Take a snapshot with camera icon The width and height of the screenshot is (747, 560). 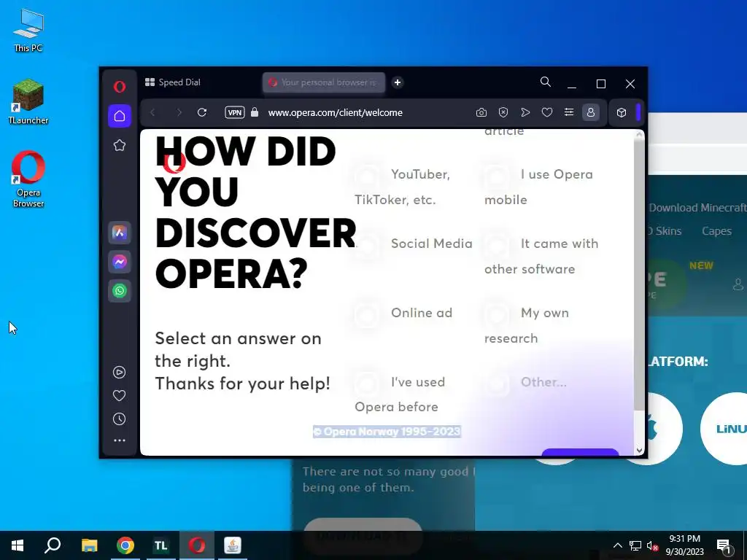(x=481, y=113)
